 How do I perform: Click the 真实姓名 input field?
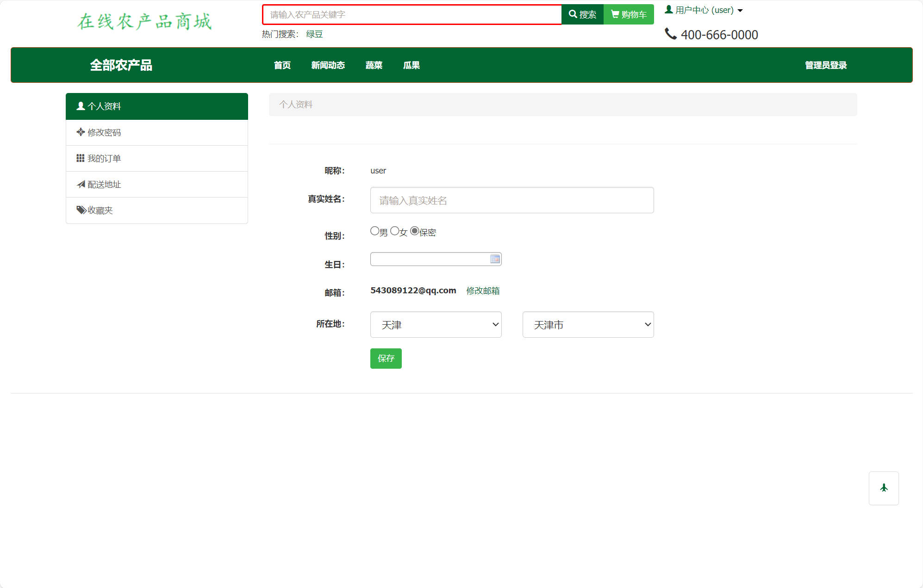511,200
